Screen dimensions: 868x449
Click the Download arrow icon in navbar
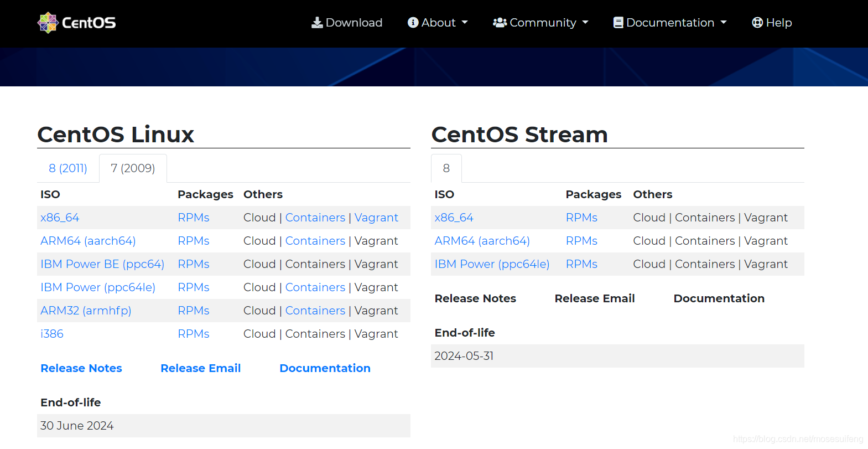(x=317, y=23)
